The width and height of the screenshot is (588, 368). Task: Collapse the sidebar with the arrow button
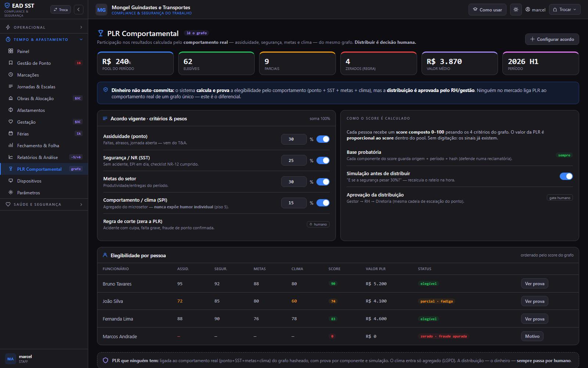tap(79, 10)
